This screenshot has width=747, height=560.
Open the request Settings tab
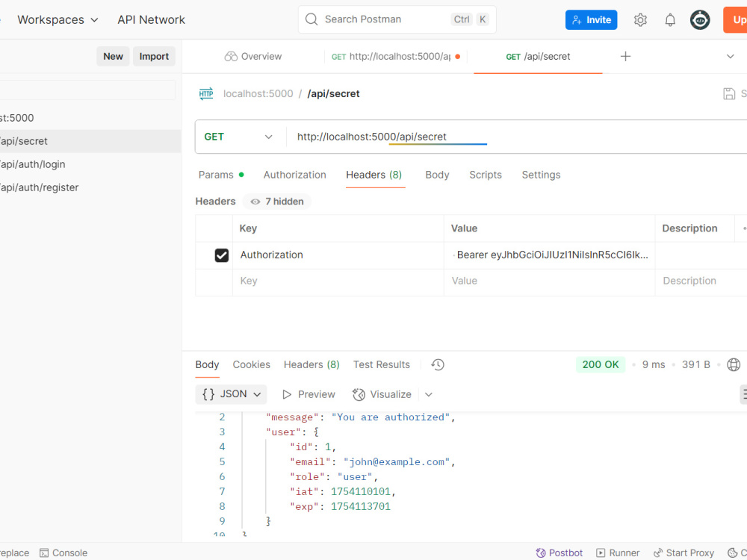pos(541,175)
